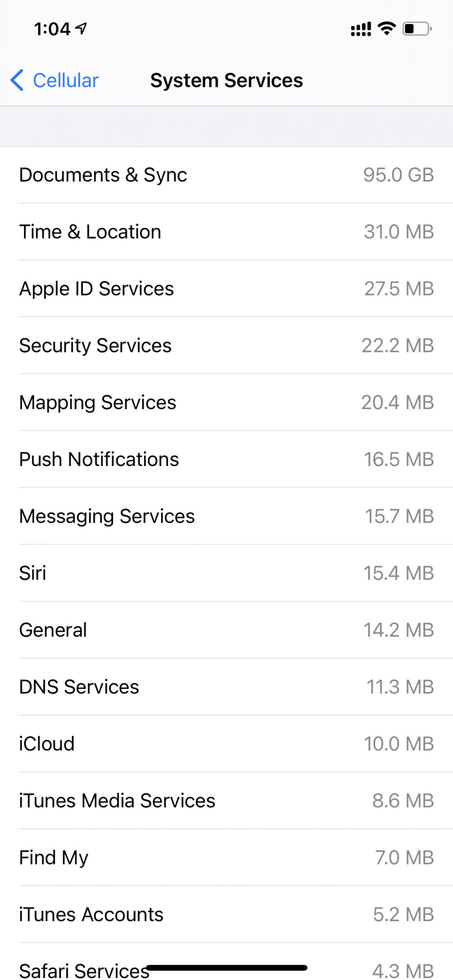The height and width of the screenshot is (980, 453).
Task: Tap the cellular signal bars icon
Action: click(361, 29)
